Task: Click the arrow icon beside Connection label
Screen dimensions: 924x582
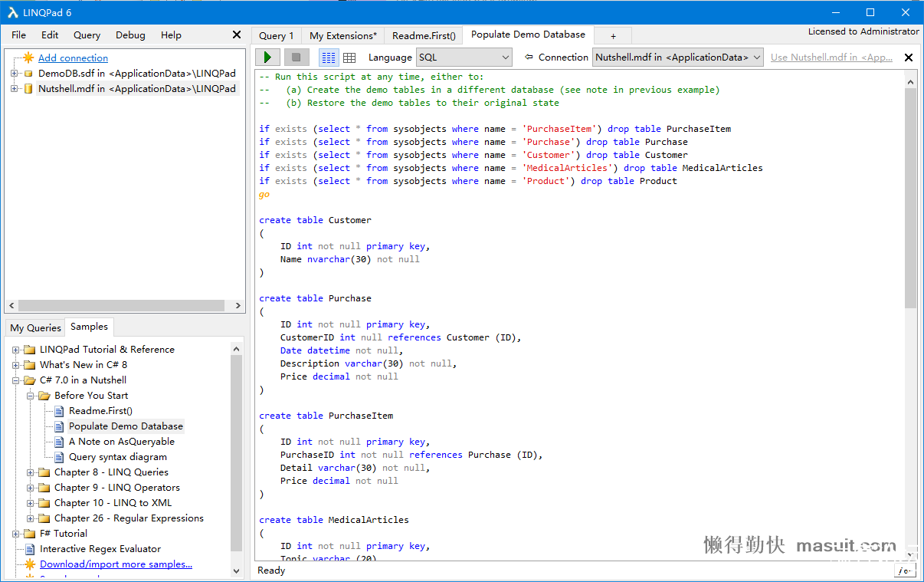Action: (x=529, y=57)
